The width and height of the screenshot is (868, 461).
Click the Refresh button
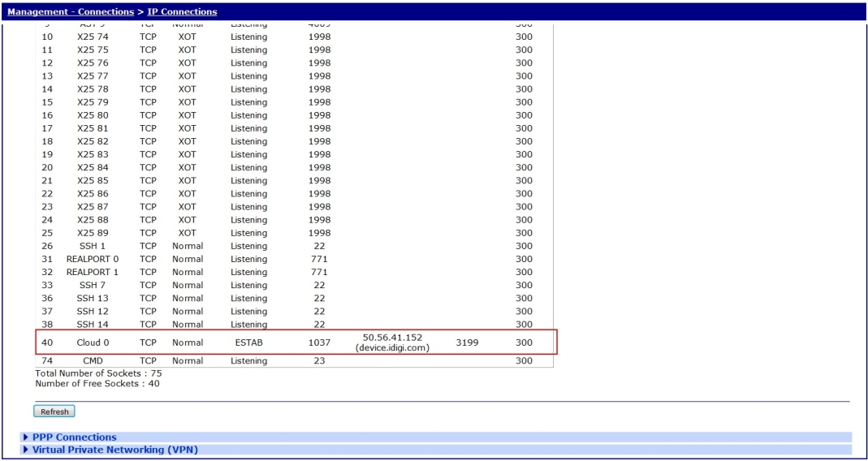pyautogui.click(x=54, y=411)
